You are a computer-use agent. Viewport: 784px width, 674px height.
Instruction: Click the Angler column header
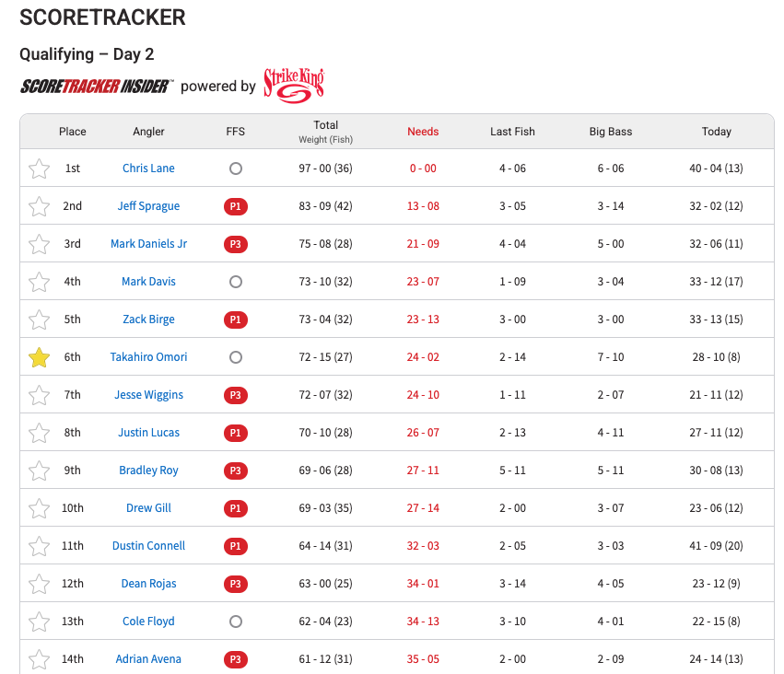point(148,132)
